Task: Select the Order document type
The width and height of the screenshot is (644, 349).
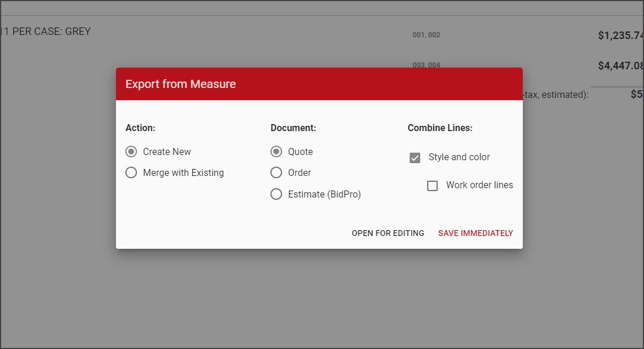Action: click(x=276, y=172)
